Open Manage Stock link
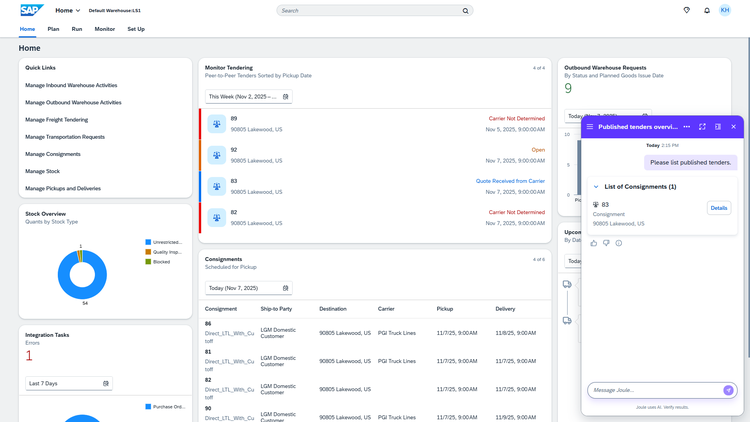750x422 pixels. click(x=43, y=171)
